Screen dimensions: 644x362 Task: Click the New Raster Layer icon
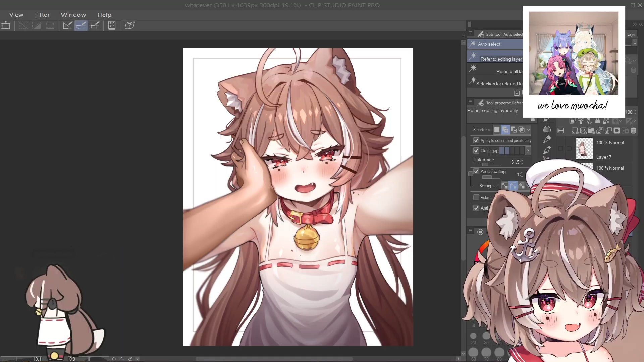(575, 131)
